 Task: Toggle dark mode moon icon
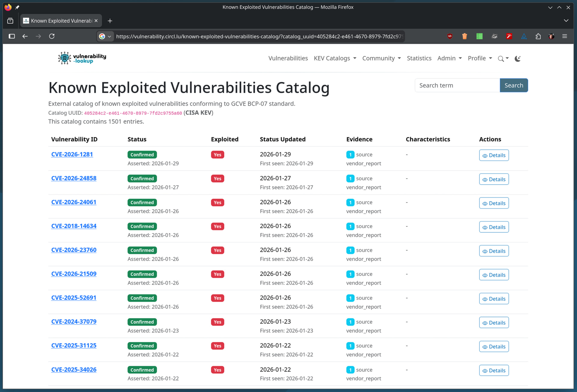[517, 59]
